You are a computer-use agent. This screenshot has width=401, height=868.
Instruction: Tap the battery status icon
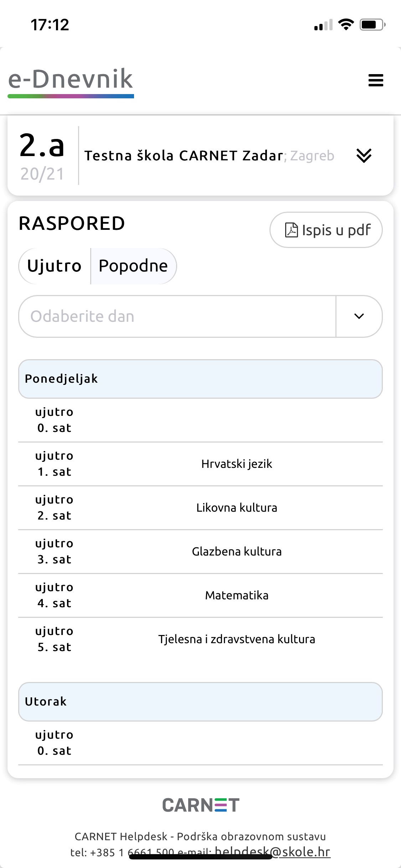point(372,25)
